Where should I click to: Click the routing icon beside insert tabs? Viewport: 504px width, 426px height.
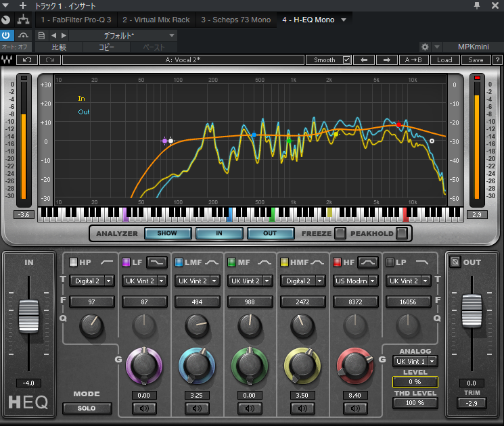coord(23,20)
